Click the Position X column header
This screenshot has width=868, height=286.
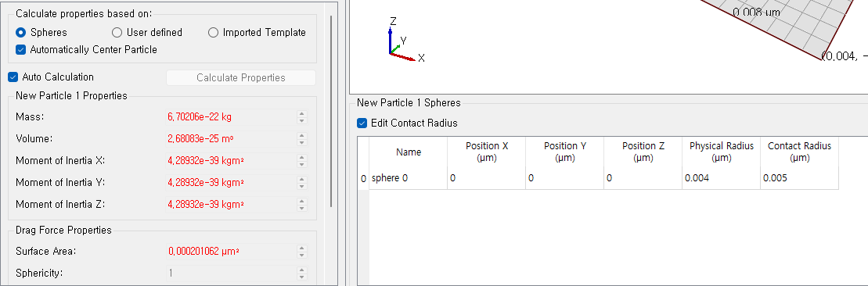(x=487, y=152)
